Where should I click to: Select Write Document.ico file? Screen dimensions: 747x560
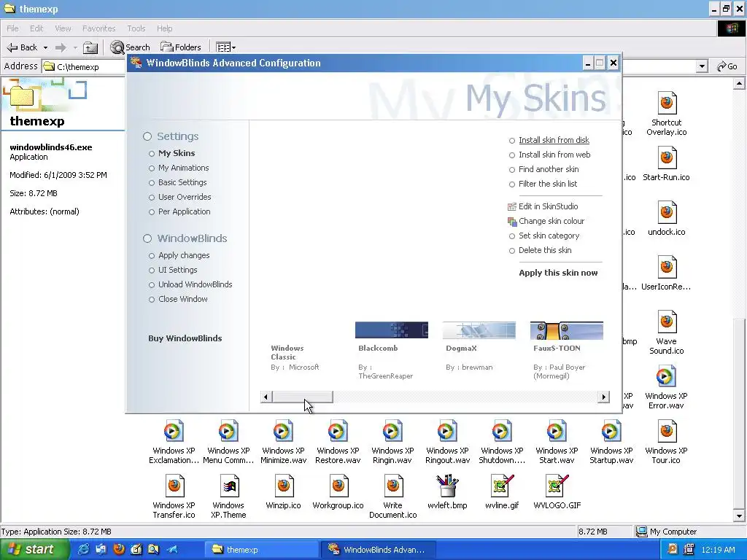[393, 486]
